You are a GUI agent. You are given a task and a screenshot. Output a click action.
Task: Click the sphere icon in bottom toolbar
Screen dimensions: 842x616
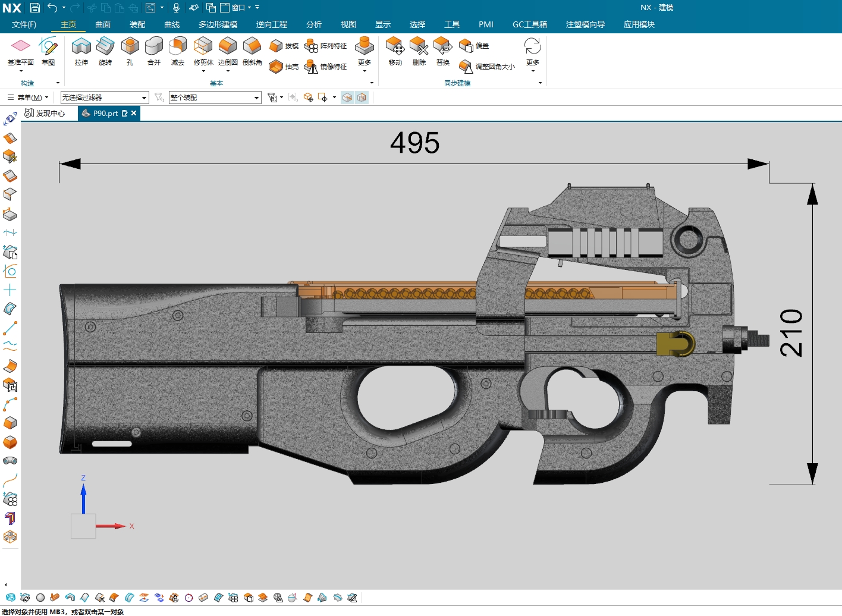tap(40, 598)
